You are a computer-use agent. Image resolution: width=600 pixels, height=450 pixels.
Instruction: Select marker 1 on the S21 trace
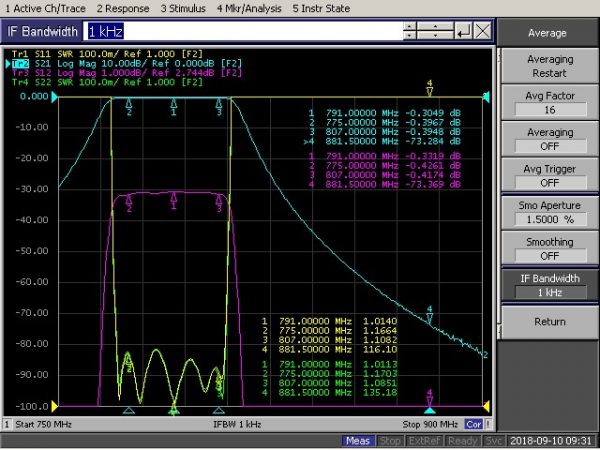coord(174,105)
